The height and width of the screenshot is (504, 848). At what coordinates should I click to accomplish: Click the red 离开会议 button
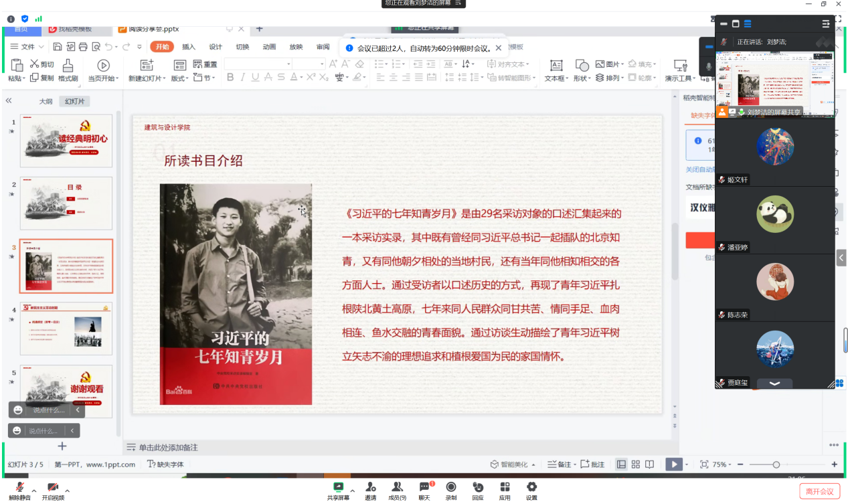819,491
